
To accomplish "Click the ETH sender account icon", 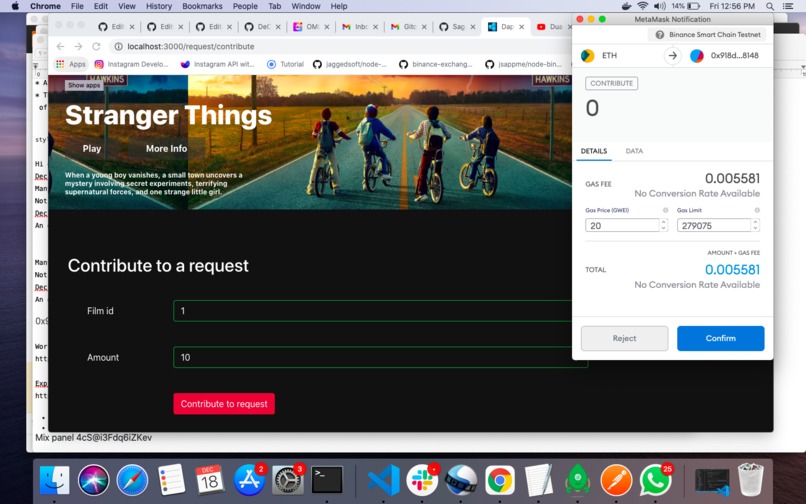I will point(588,56).
